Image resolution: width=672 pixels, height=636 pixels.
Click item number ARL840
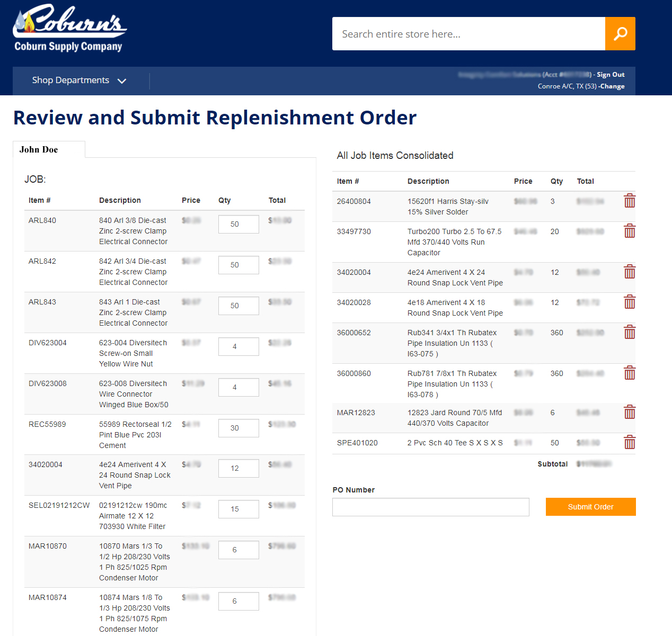(x=42, y=220)
